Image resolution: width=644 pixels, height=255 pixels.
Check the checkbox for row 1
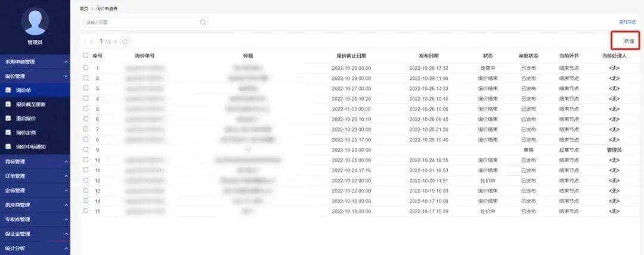(86, 68)
